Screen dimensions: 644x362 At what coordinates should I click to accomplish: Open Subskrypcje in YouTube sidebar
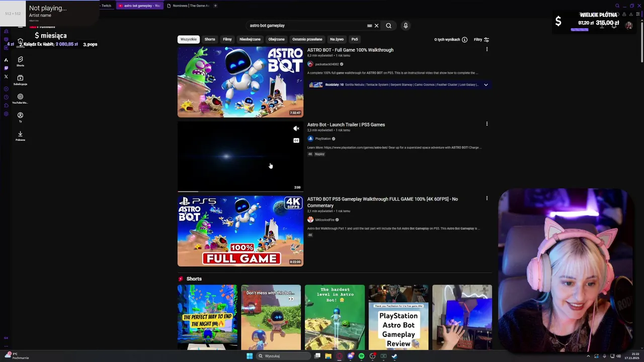click(20, 80)
